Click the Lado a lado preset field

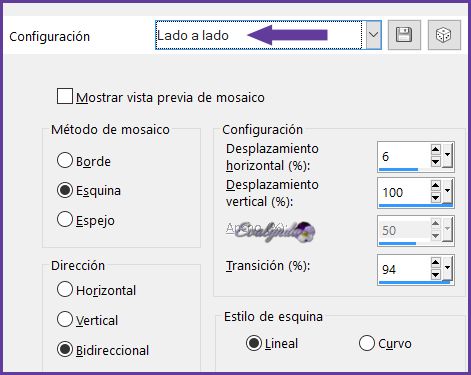tap(259, 35)
